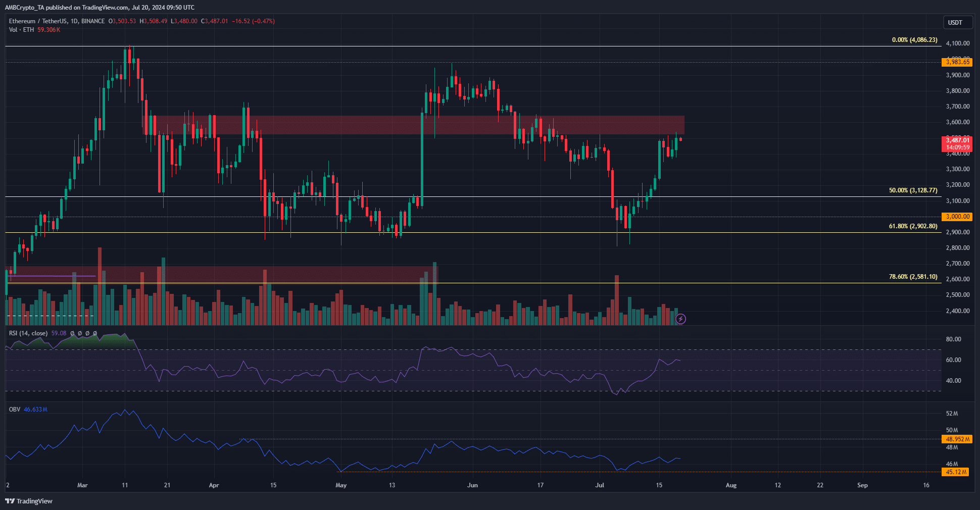The width and height of the screenshot is (980, 510).
Task: Select the RSI (14, close) indicator label
Action: point(28,333)
